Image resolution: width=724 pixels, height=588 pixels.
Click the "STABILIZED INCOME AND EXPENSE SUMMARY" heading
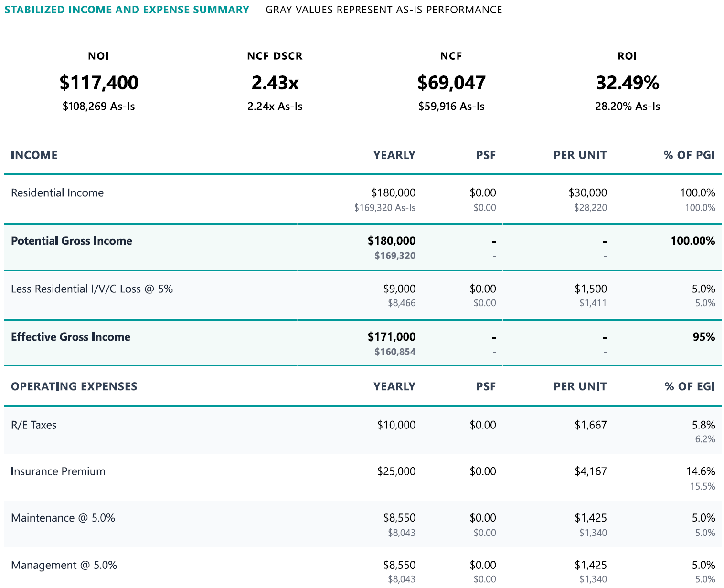(127, 10)
